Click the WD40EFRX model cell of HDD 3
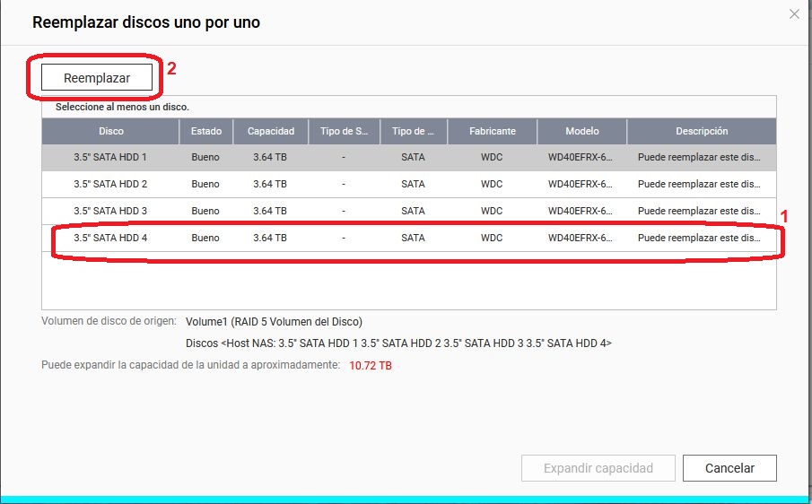The image size is (812, 504). coord(580,212)
